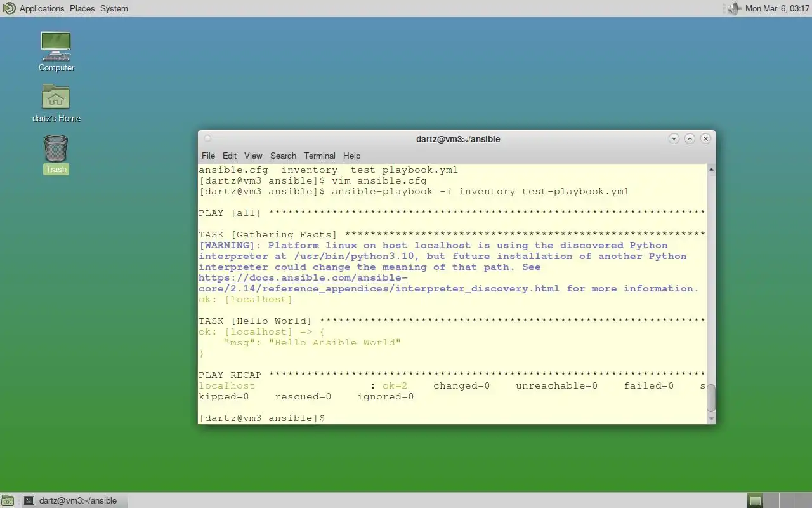
Task: Close the dartz@vm3 terminal window
Action: pyautogui.click(x=705, y=138)
